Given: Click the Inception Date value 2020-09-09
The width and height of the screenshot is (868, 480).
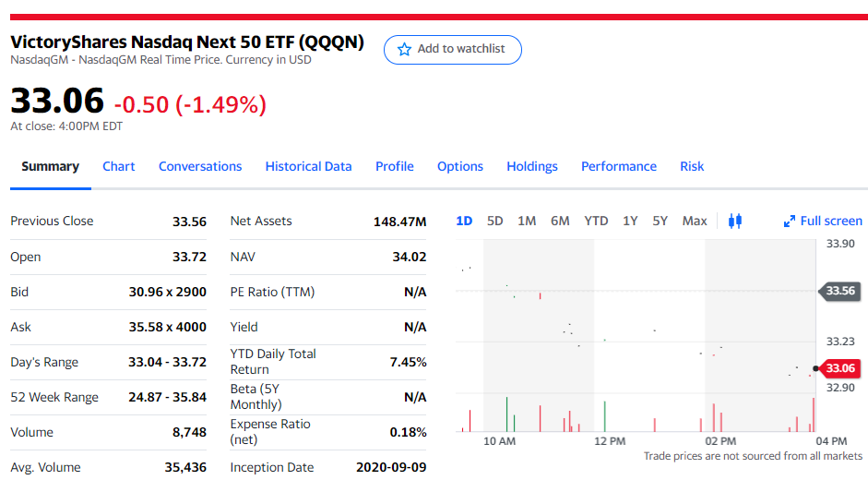Looking at the screenshot, I should [391, 467].
